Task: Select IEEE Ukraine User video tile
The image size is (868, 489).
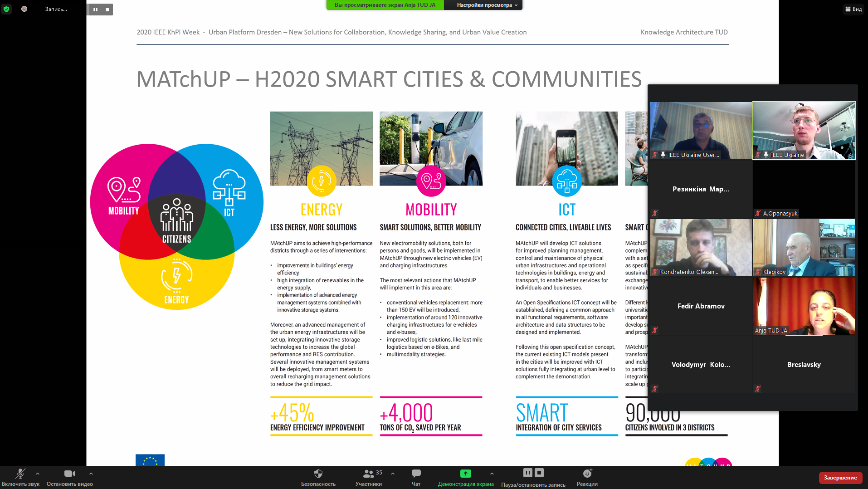Action: (701, 131)
